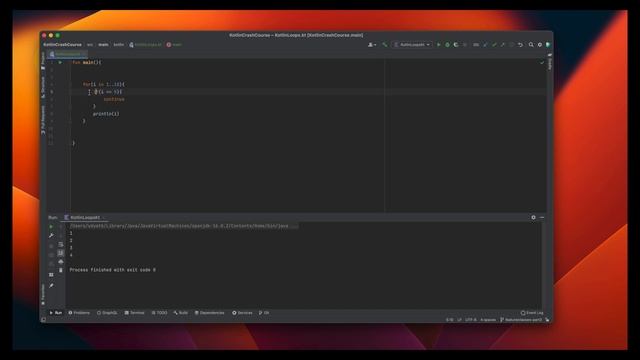Open the Dependencies tool window
Screen dimensions: 640x360
209,313
